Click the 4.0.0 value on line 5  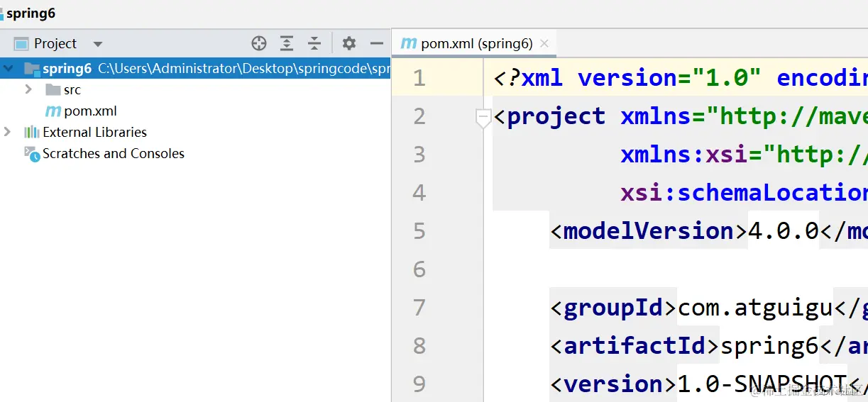[x=784, y=230]
